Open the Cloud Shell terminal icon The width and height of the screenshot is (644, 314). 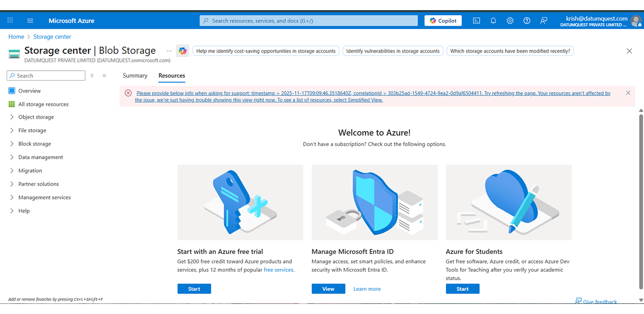(x=476, y=20)
